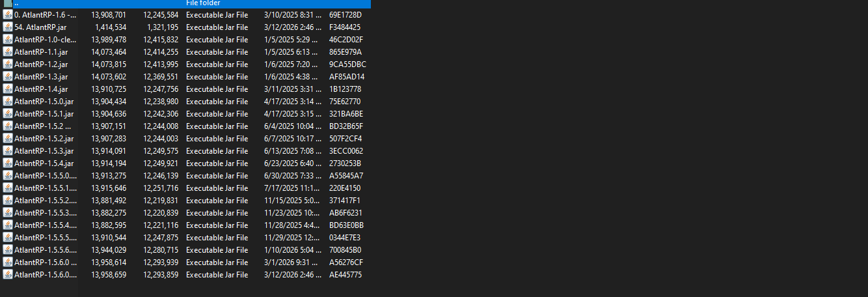Select the jar icon beside AtlantRP-1.5.3.jar
Image resolution: width=868 pixels, height=297 pixels.
tap(8, 150)
